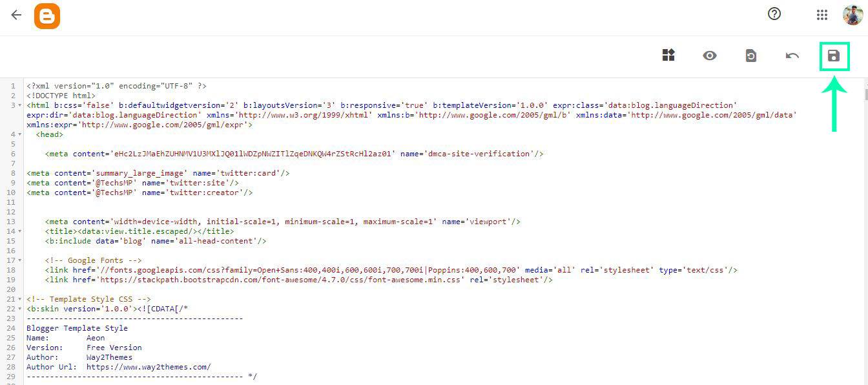Fold the Google Fonts comment on line 17
Image resolution: width=868 pixels, height=385 pixels.
[20, 260]
